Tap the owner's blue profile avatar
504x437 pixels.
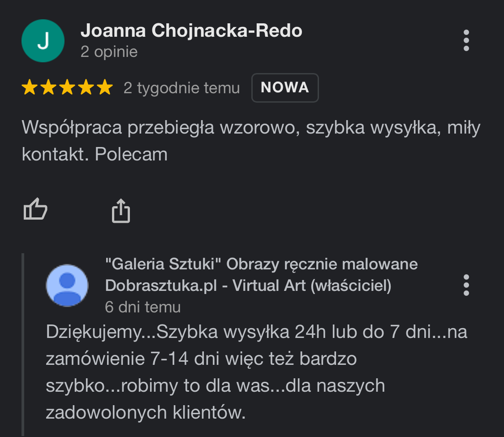tap(67, 286)
